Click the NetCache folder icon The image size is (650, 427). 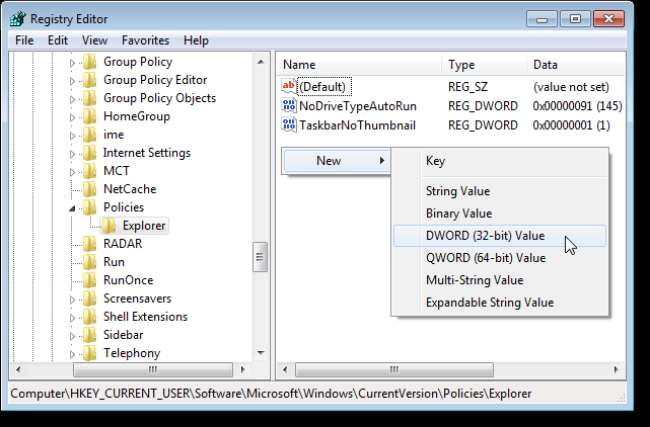click(x=90, y=190)
